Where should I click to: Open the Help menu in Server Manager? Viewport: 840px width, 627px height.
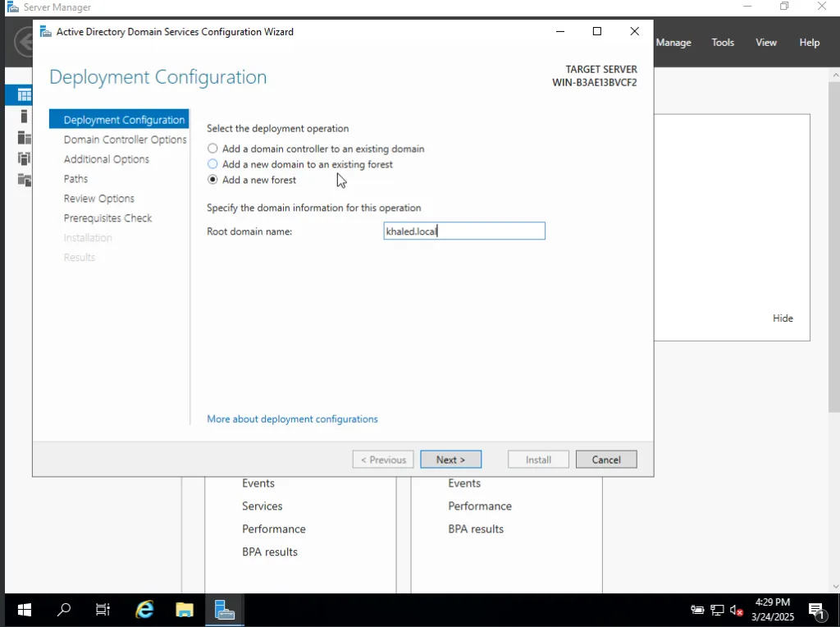(x=810, y=43)
